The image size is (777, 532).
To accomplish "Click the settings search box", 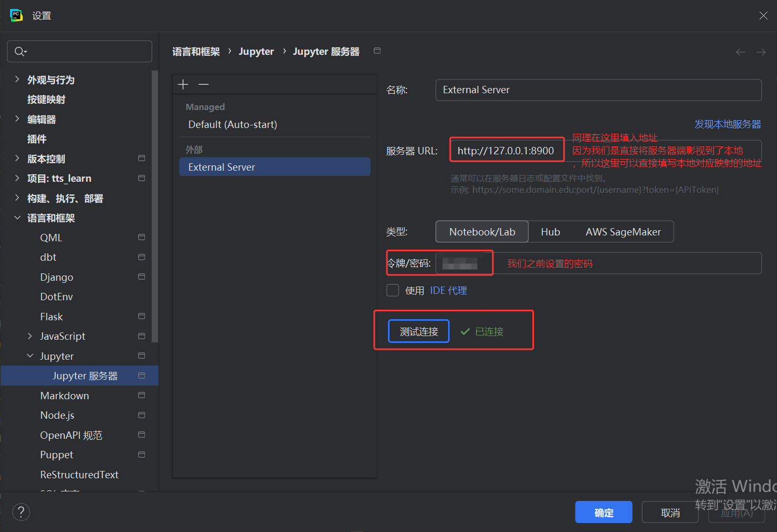I will coord(80,51).
